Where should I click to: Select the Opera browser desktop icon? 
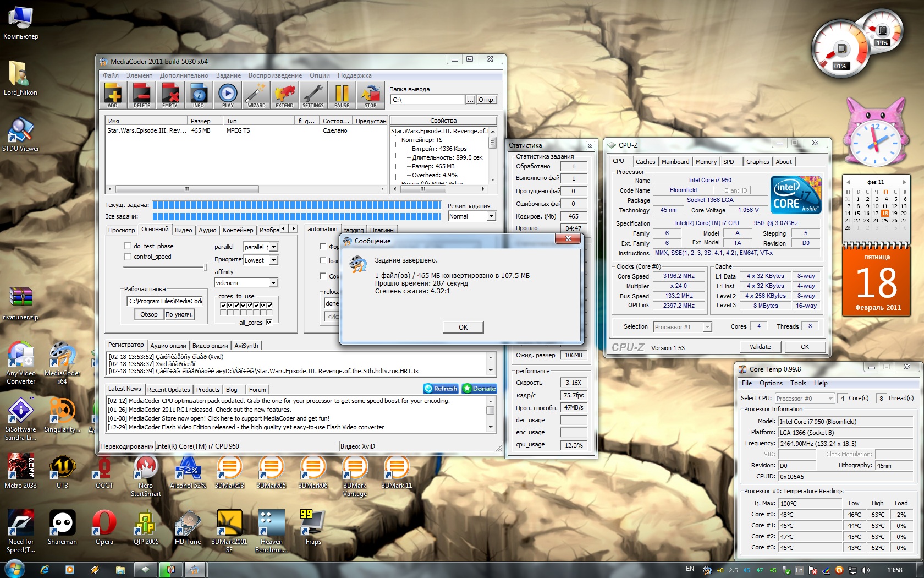pos(104,527)
